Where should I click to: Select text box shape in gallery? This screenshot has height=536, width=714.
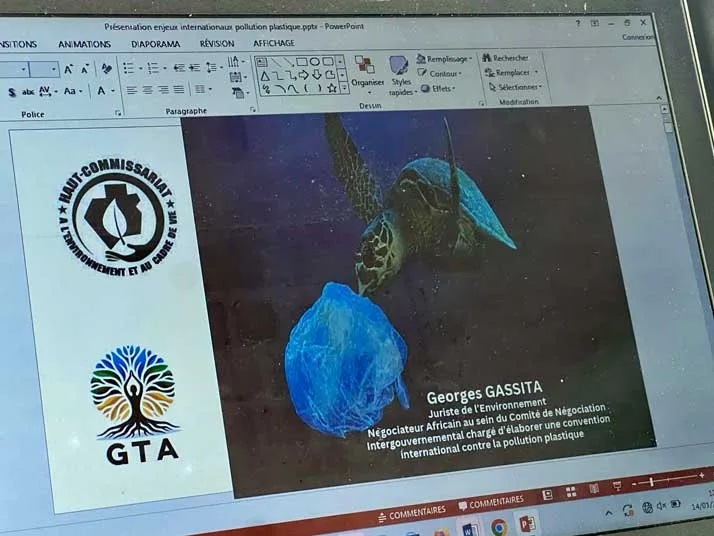tap(262, 62)
